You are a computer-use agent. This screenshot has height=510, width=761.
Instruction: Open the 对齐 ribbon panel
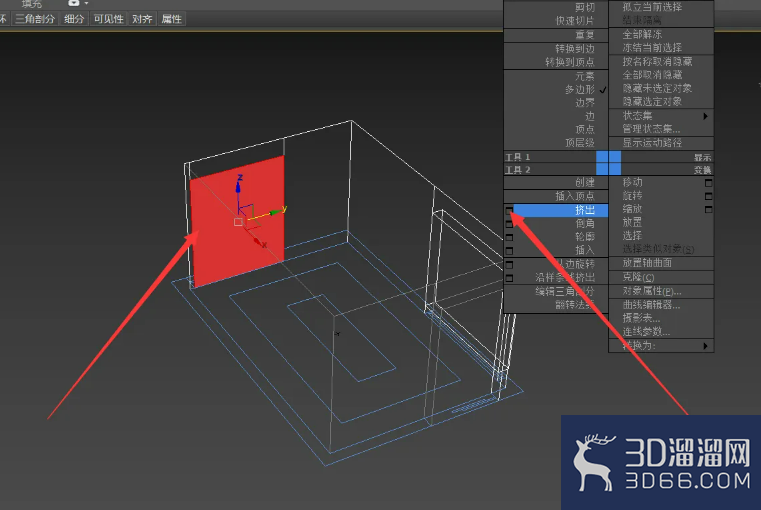point(142,19)
